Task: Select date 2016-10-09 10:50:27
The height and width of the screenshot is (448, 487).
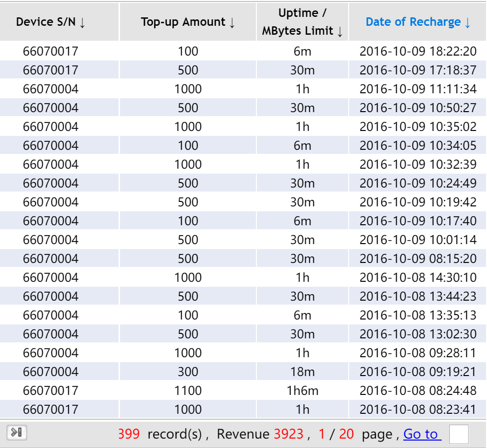Action: (x=418, y=108)
